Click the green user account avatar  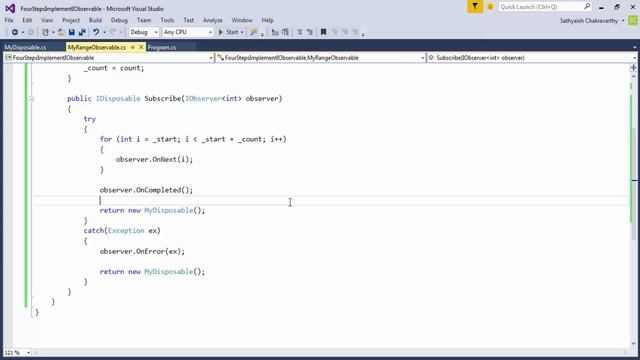click(633, 20)
